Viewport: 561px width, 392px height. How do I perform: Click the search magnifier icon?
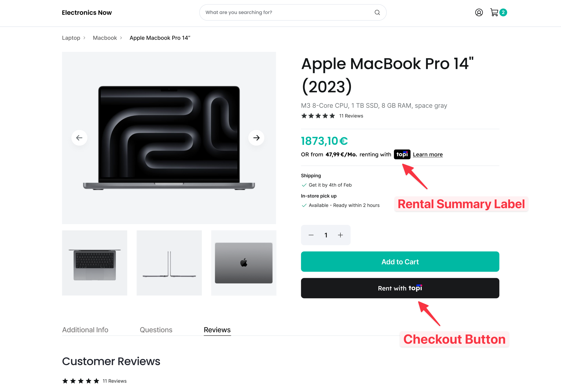tap(377, 12)
